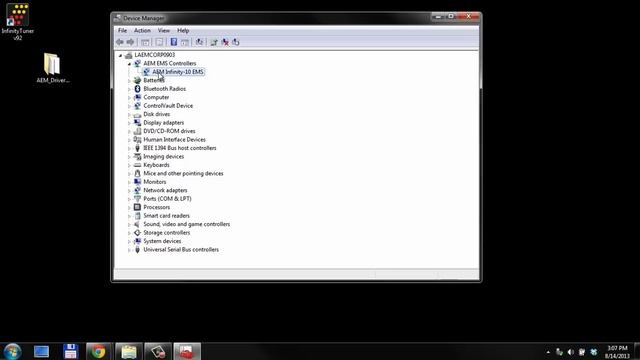Open Properties via the toolbar properties icon
This screenshot has height=360, width=640.
(159, 42)
